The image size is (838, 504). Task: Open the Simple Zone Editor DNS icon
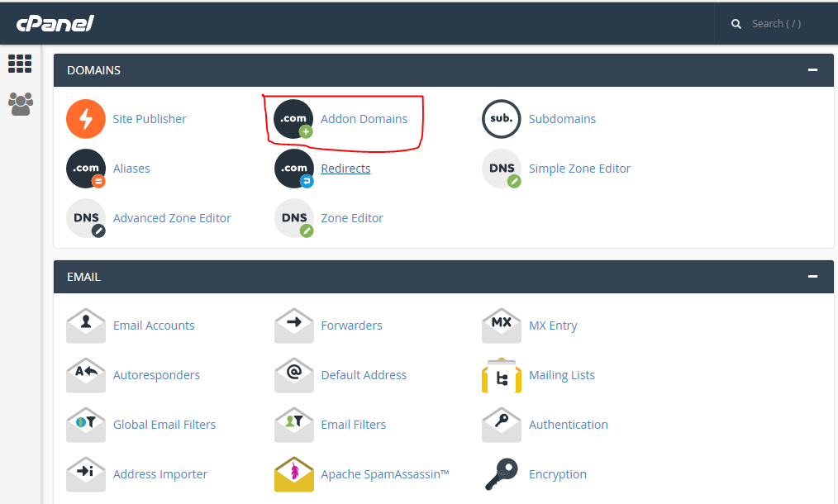click(502, 169)
